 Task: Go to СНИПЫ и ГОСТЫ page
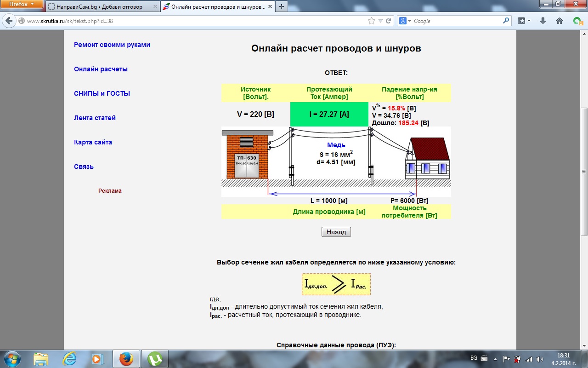[102, 93]
